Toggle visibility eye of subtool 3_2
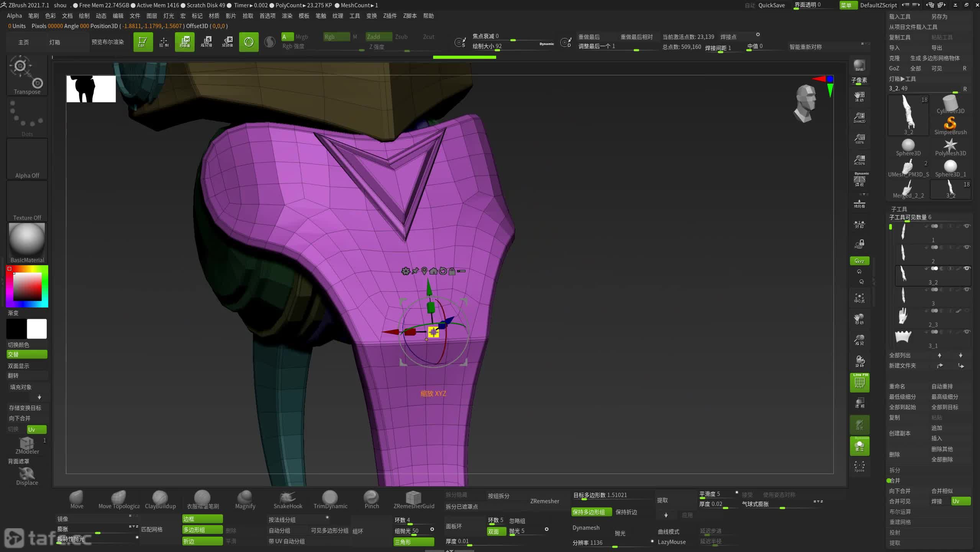 967,268
